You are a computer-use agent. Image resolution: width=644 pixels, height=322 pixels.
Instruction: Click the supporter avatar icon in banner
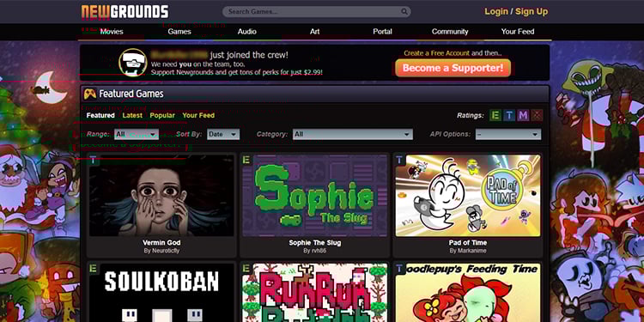point(132,63)
